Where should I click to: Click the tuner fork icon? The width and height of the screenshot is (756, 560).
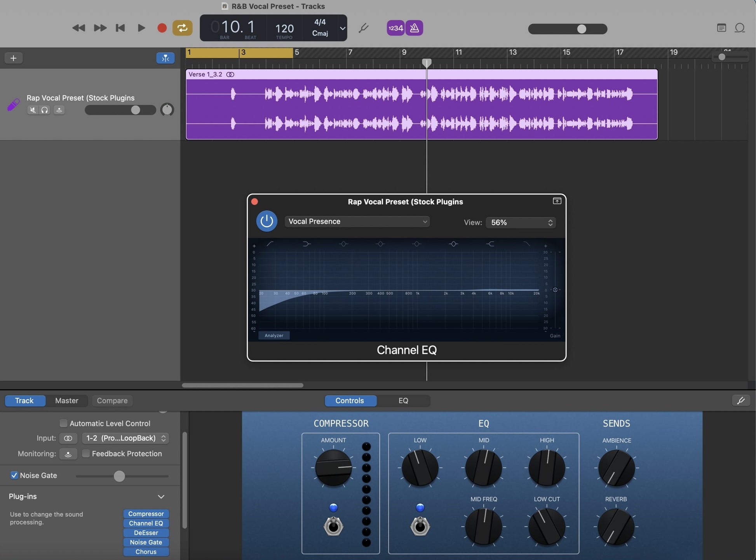(363, 28)
